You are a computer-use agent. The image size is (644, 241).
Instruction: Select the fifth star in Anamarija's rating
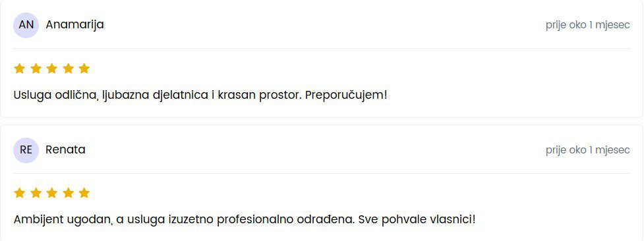(84, 68)
